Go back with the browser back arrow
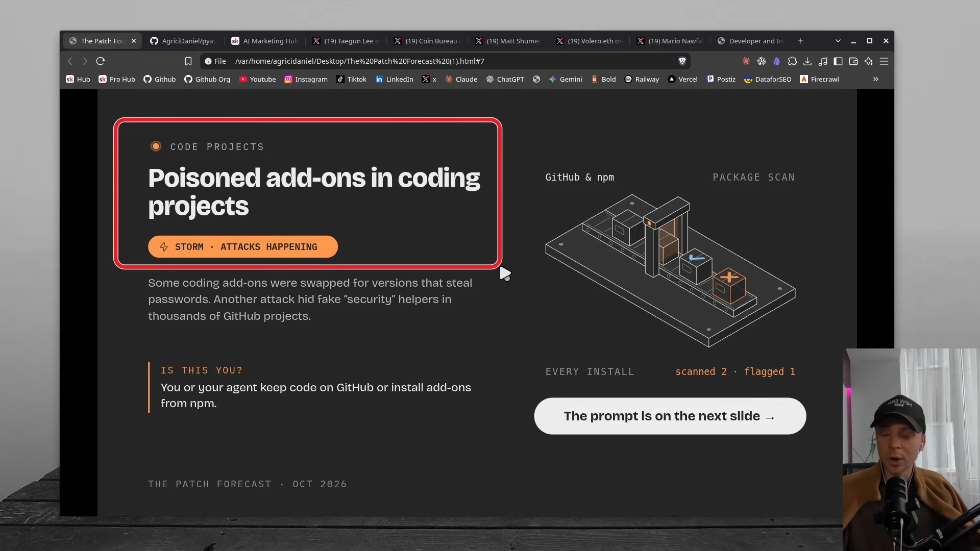The height and width of the screenshot is (551, 980). tap(70, 61)
